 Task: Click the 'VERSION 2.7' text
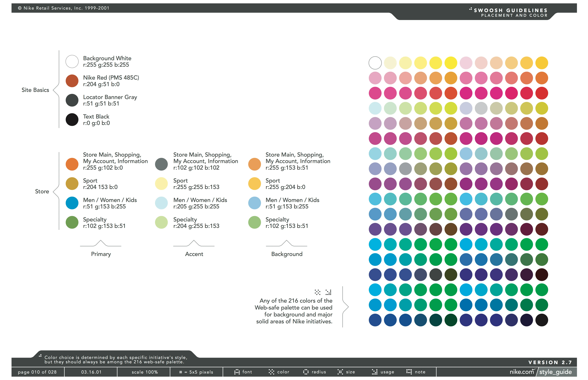pos(550,362)
